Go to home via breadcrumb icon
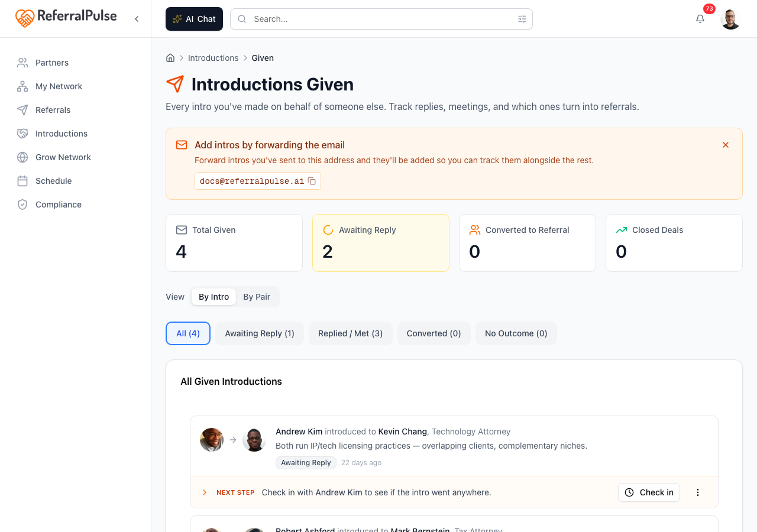757x532 pixels. tap(170, 58)
